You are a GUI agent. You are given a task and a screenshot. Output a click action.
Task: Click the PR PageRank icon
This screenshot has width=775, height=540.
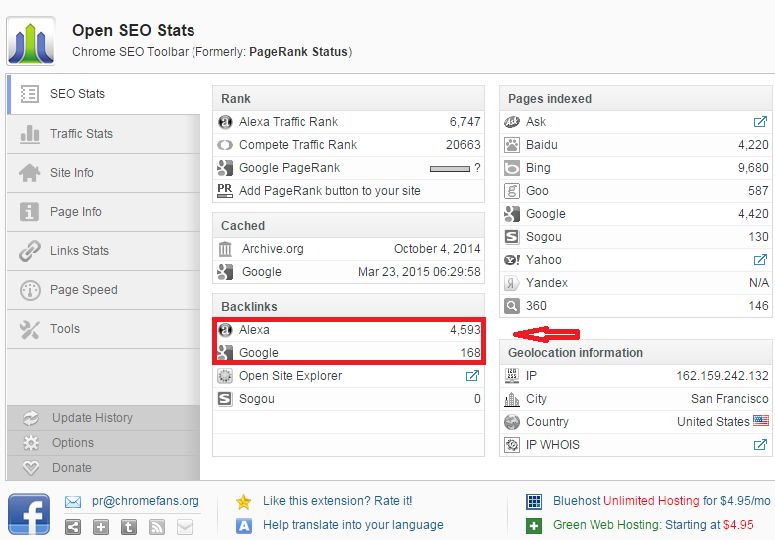[x=225, y=190]
